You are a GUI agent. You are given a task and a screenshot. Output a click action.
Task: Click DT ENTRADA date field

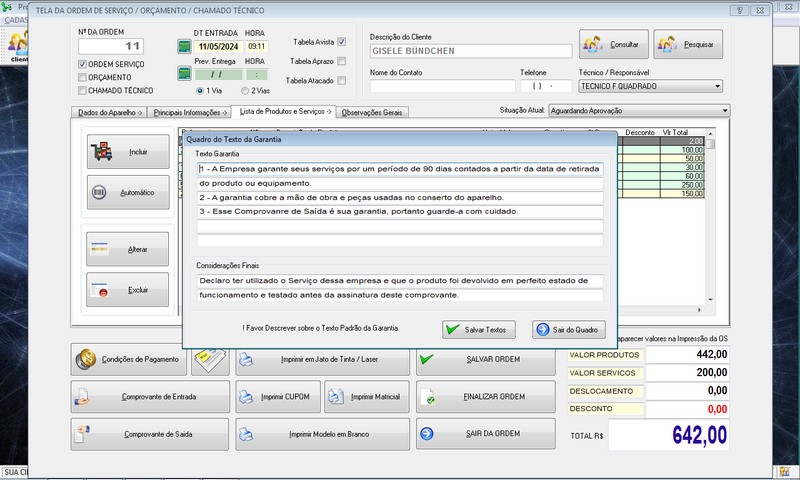(x=218, y=46)
